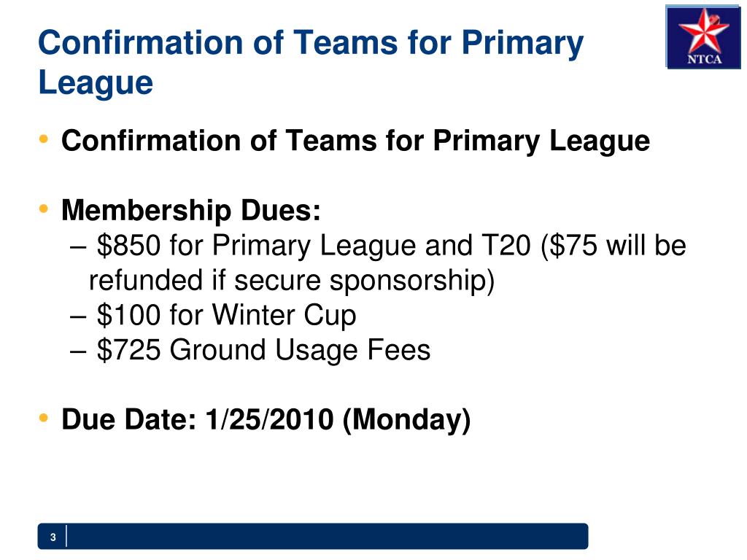Click the dark blue footer bar
The width and height of the screenshot is (747, 560).
tap(313, 536)
